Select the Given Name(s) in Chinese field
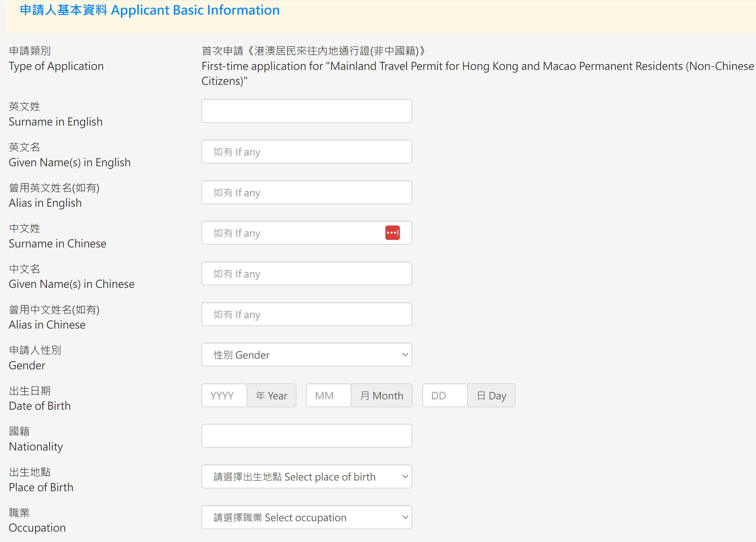The width and height of the screenshot is (756, 542). pyautogui.click(x=307, y=274)
